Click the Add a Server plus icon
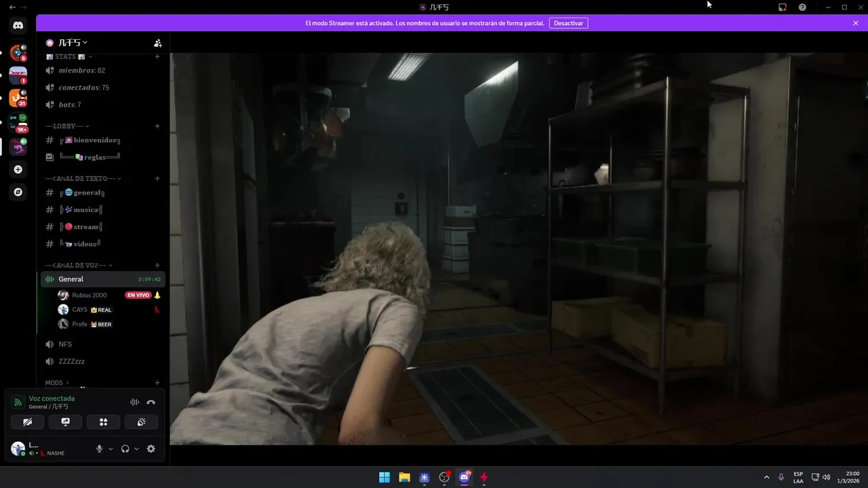Image resolution: width=868 pixels, height=488 pixels. [x=18, y=169]
